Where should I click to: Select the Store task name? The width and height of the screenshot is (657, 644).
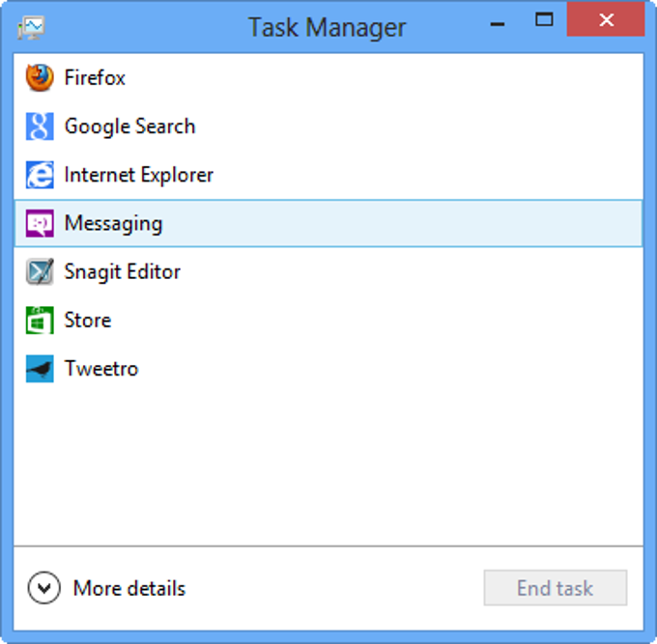88,321
